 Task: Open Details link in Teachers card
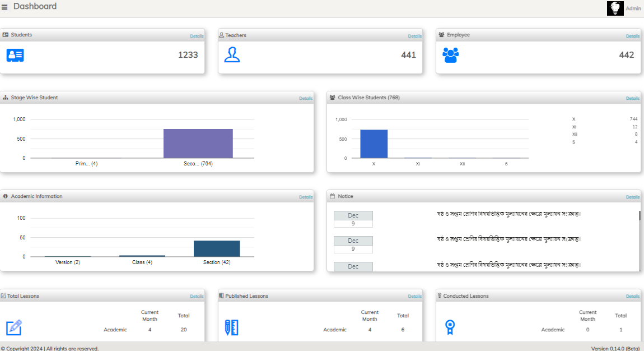tap(414, 36)
